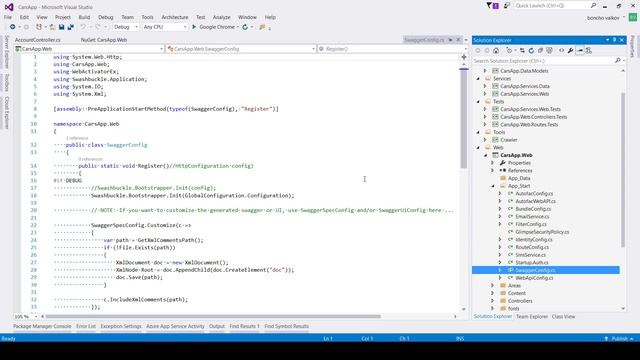This screenshot has width=640, height=360.
Task: Click the View Code icon in Solution Explorer
Action: (562, 51)
